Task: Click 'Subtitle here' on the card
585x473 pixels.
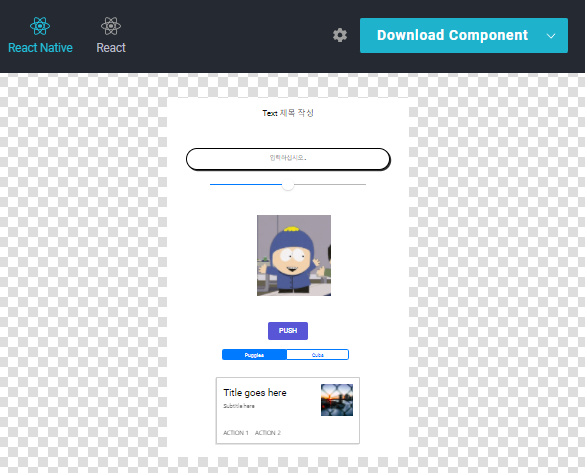Action: click(x=239, y=406)
